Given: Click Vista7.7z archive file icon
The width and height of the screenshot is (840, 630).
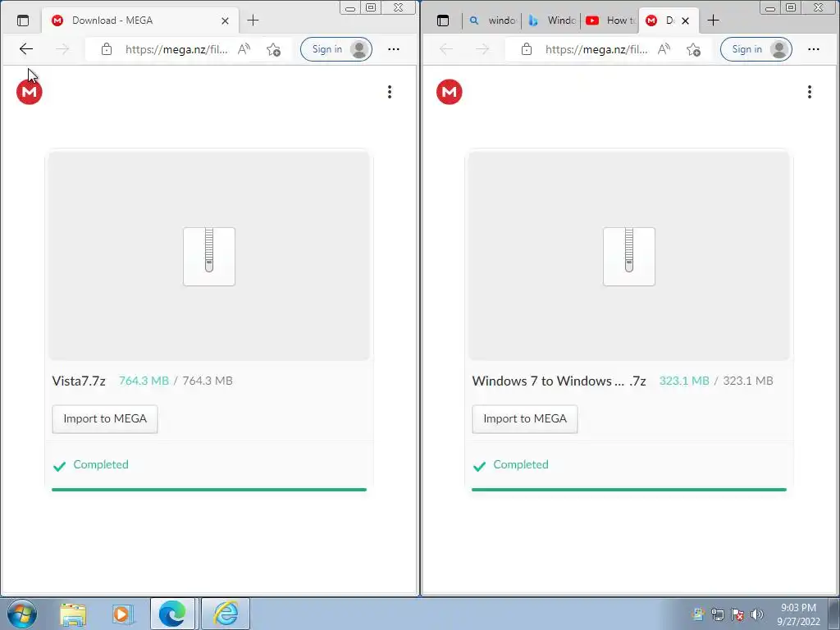Looking at the screenshot, I should pos(209,257).
